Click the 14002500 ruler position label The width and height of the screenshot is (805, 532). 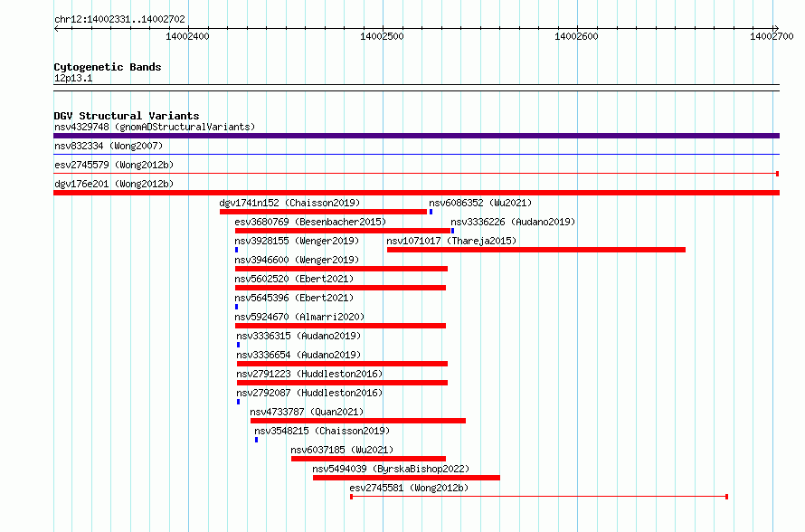tap(382, 36)
